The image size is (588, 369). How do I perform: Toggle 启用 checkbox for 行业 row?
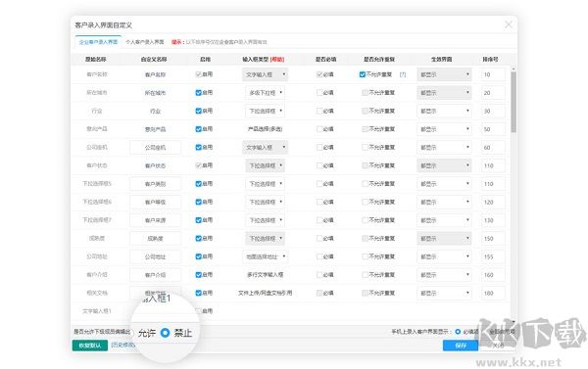click(x=199, y=111)
